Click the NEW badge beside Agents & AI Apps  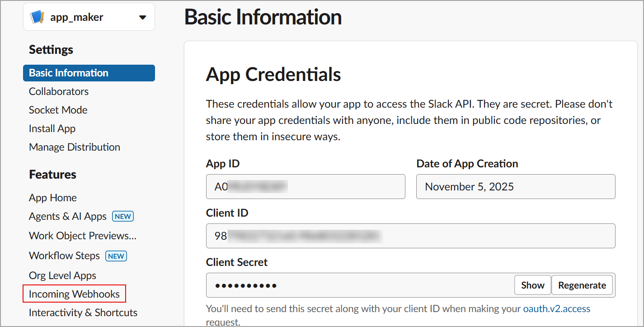[x=123, y=216]
